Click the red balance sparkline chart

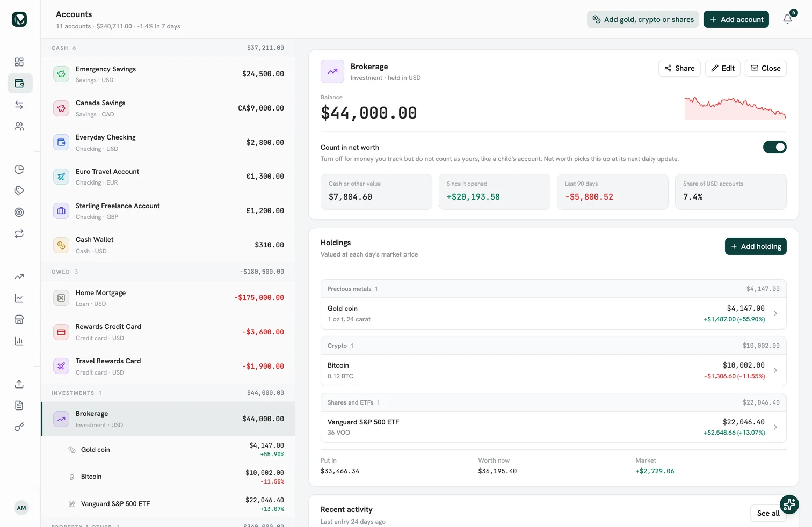(x=735, y=107)
